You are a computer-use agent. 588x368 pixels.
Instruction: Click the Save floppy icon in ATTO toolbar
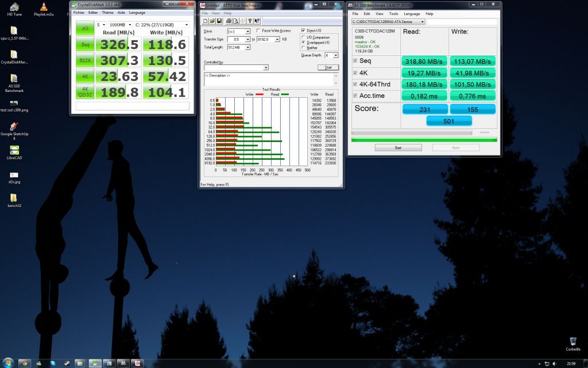pyautogui.click(x=219, y=21)
